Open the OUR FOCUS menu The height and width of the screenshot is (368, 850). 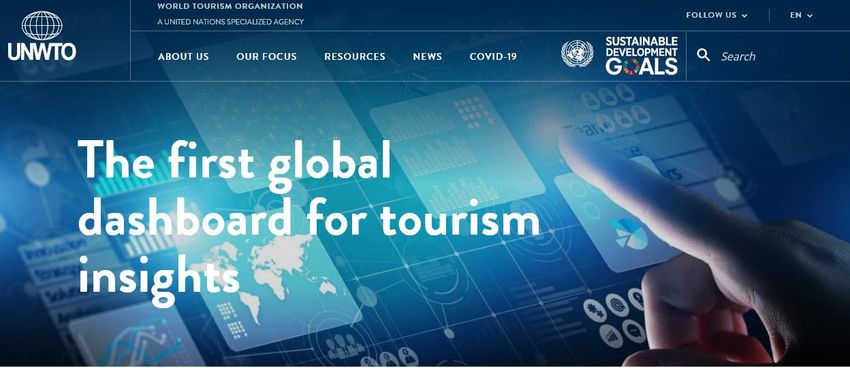pyautogui.click(x=266, y=56)
